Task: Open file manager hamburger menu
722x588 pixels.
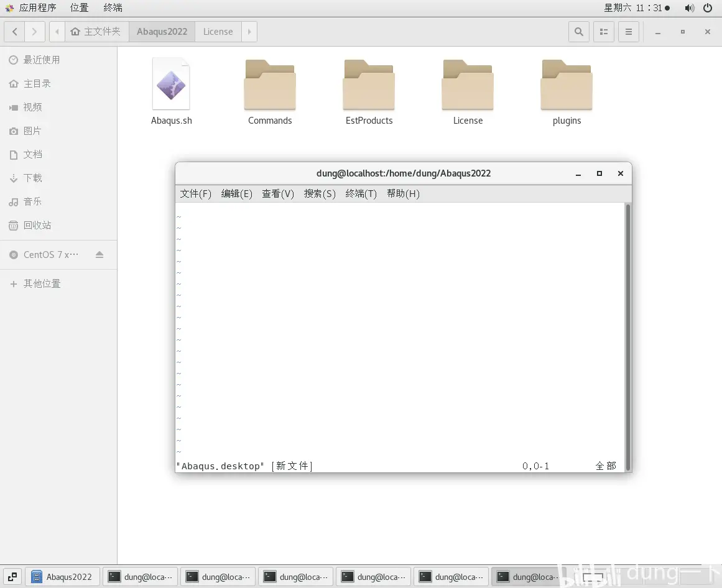Action: pos(629,32)
